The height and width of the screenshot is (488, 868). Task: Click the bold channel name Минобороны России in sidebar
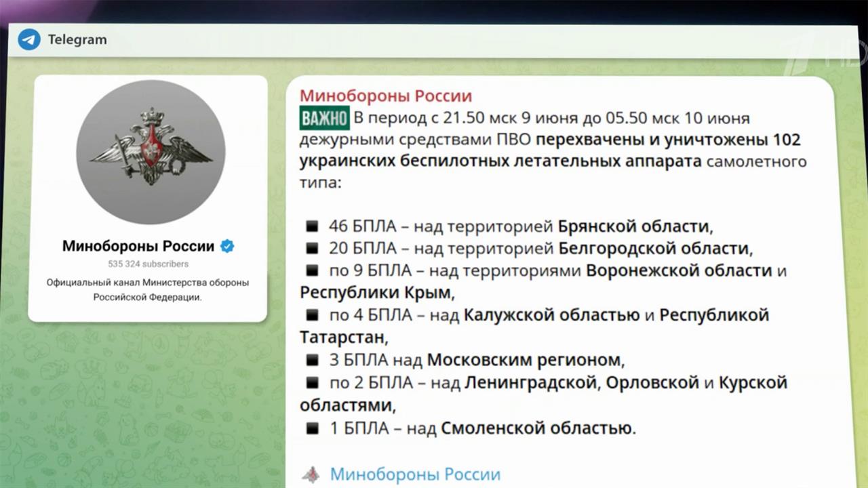(x=138, y=246)
